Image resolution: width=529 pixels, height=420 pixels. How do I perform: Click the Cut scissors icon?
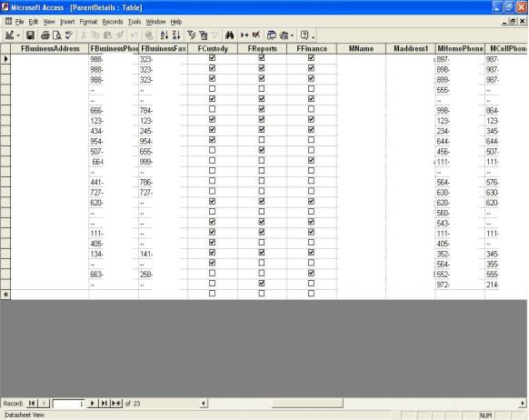(84, 35)
